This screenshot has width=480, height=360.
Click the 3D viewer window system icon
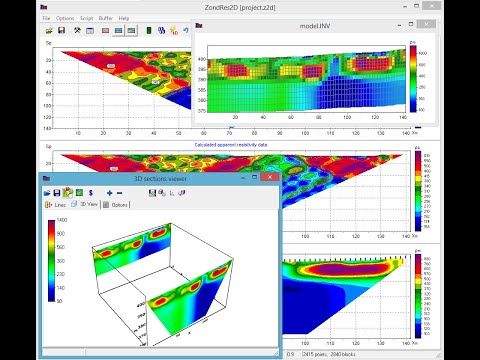[x=46, y=178]
